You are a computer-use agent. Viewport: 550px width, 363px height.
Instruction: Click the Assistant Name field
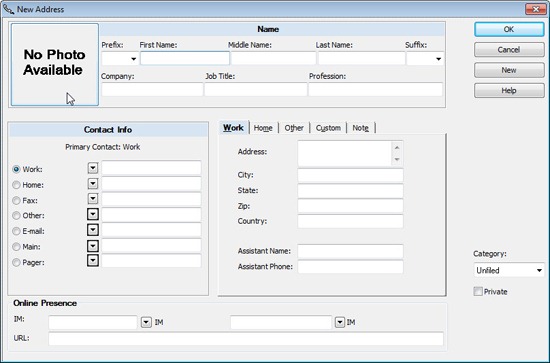[350, 251]
